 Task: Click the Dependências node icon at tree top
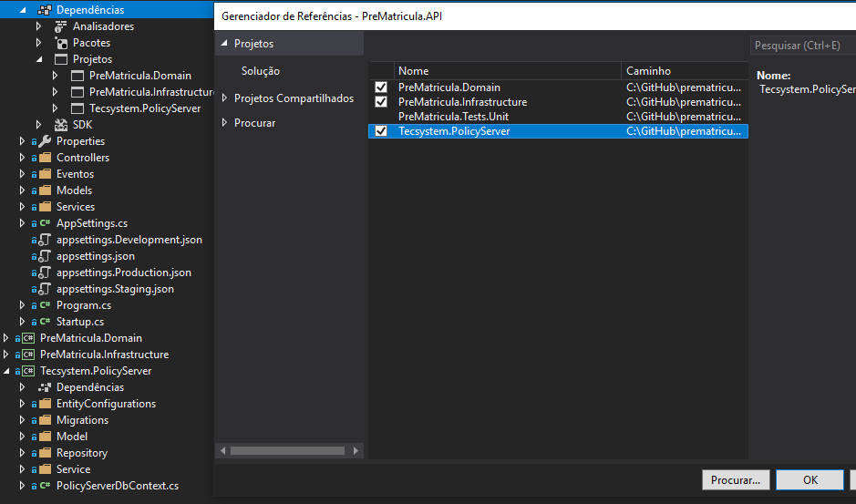click(x=45, y=10)
